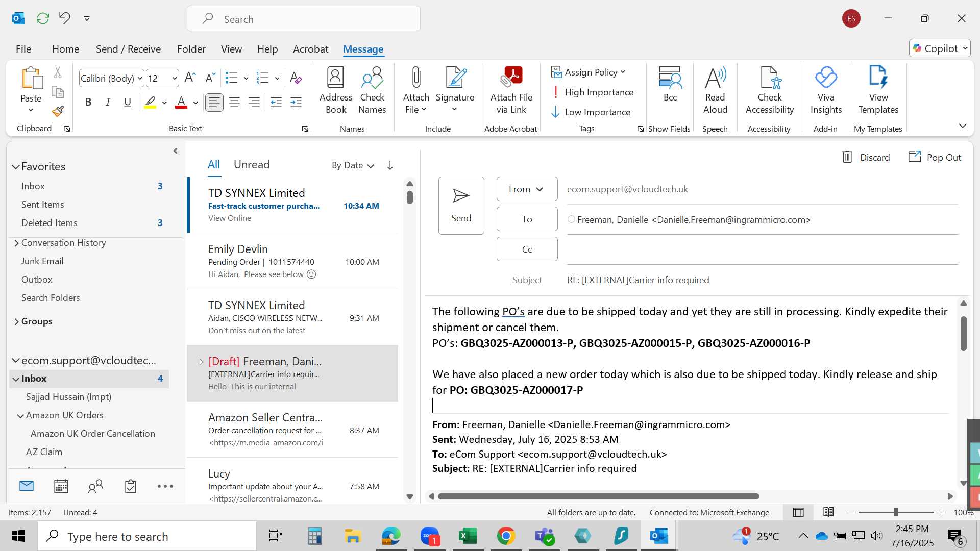Open the Folder ribbon tab
Screen dimensions: 980x551
pos(191,49)
